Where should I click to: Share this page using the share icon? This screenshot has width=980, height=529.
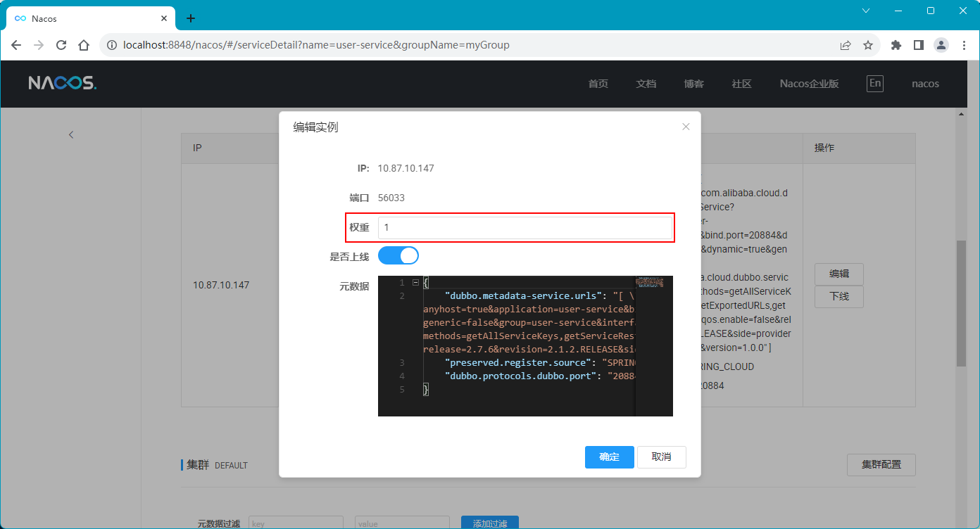tap(846, 45)
